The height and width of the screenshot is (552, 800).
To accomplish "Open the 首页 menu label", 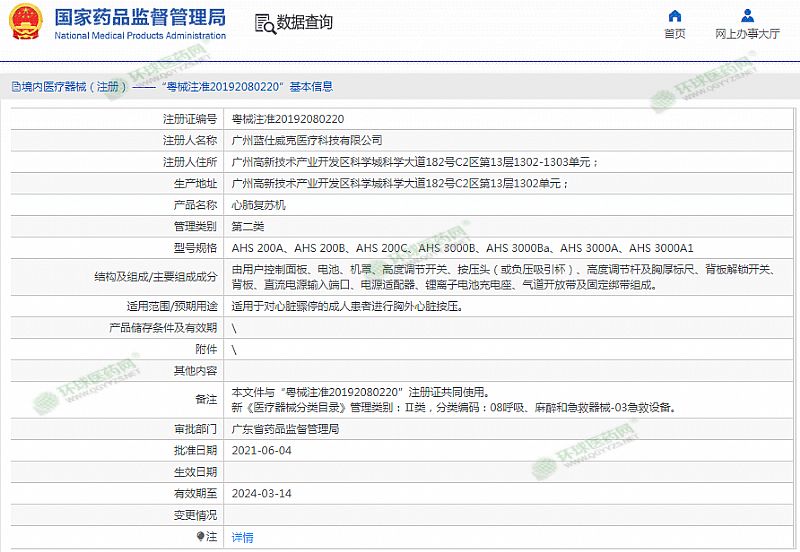I will [x=675, y=34].
